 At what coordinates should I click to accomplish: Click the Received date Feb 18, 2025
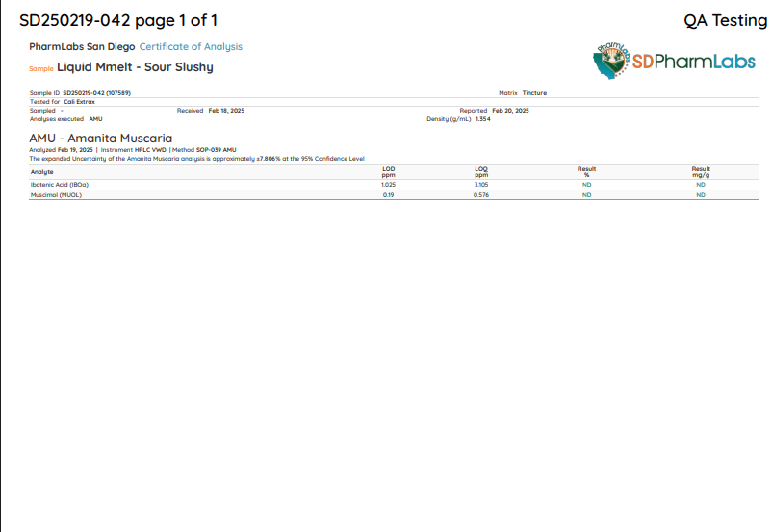point(226,111)
